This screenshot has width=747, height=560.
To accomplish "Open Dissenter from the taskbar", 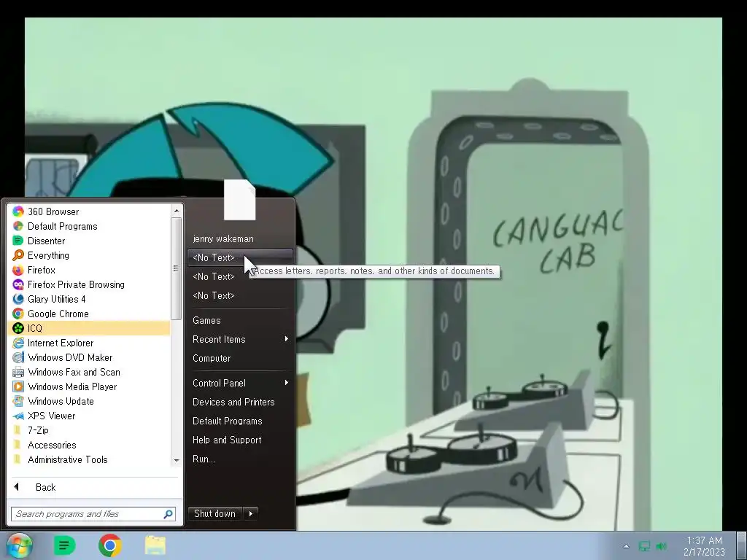I will pyautogui.click(x=64, y=545).
